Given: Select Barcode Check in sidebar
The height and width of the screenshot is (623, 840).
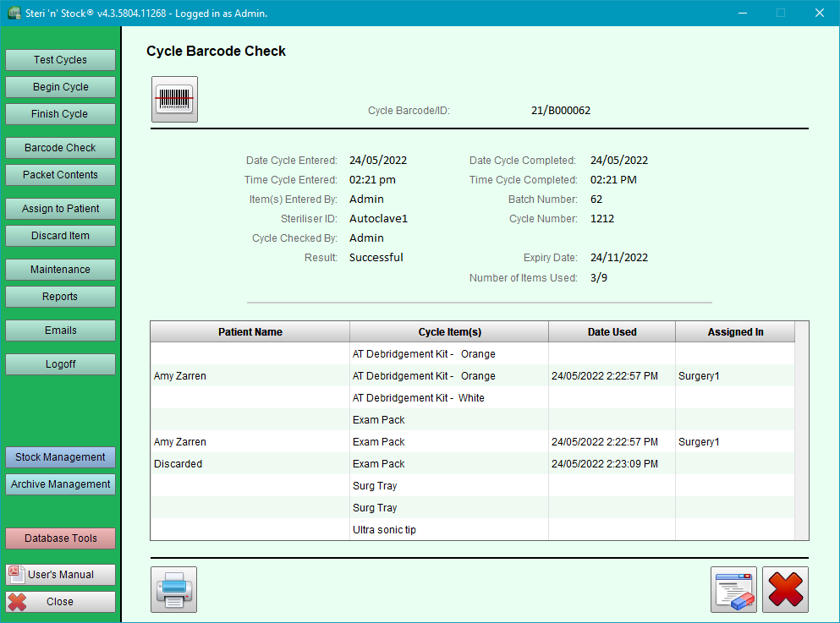Looking at the screenshot, I should click(x=61, y=148).
